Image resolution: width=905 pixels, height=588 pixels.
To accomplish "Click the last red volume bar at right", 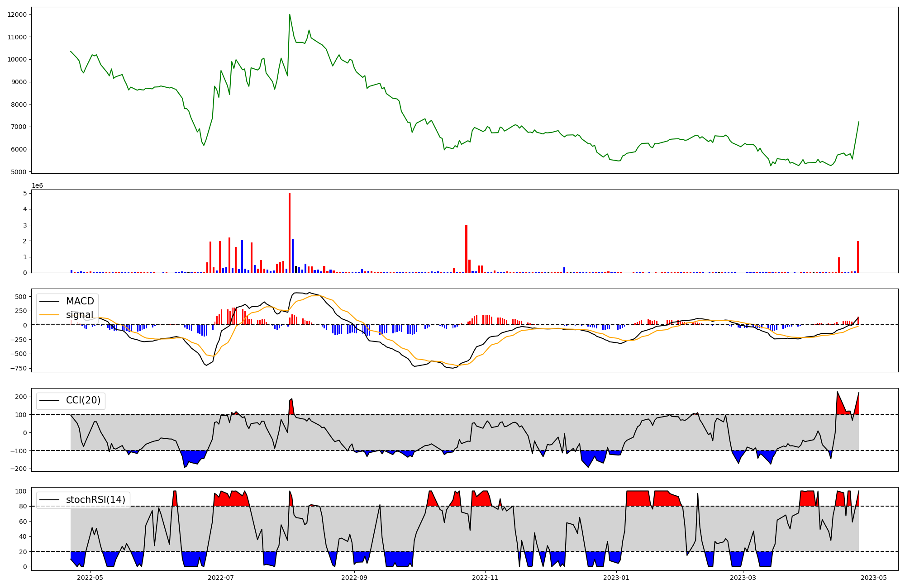I will pyautogui.click(x=858, y=257).
